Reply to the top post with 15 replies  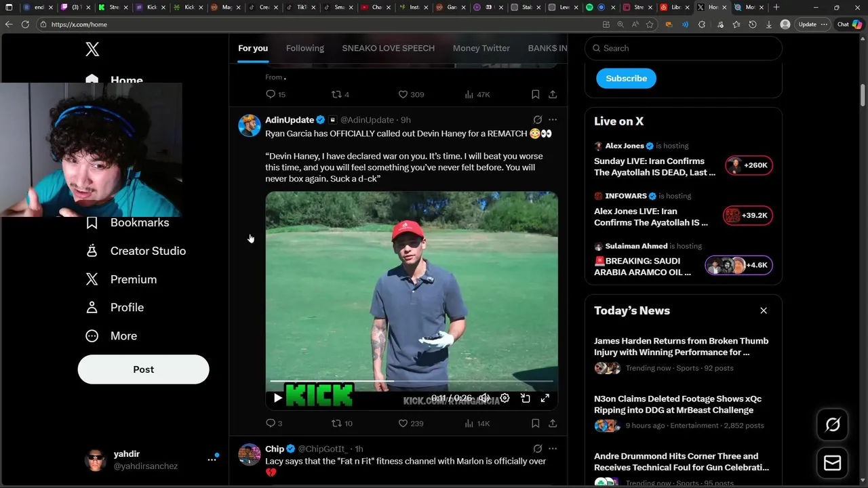tap(275, 94)
